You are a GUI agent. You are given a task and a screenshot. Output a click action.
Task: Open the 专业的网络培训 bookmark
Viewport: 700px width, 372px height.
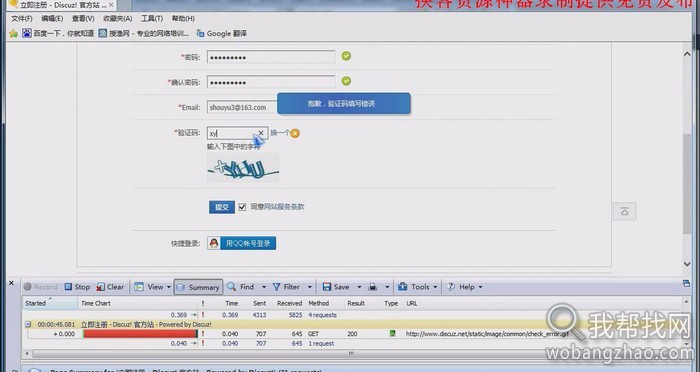tap(144, 33)
